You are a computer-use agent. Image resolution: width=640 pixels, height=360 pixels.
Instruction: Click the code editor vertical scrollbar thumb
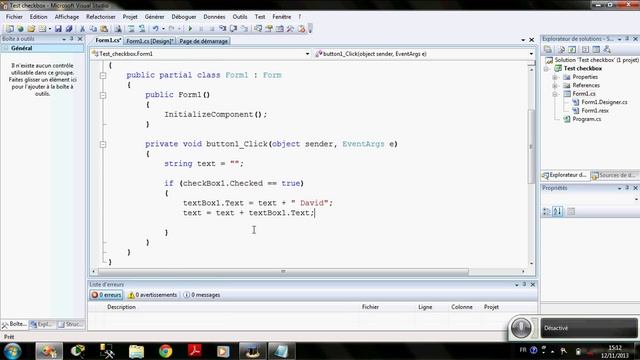click(x=531, y=146)
